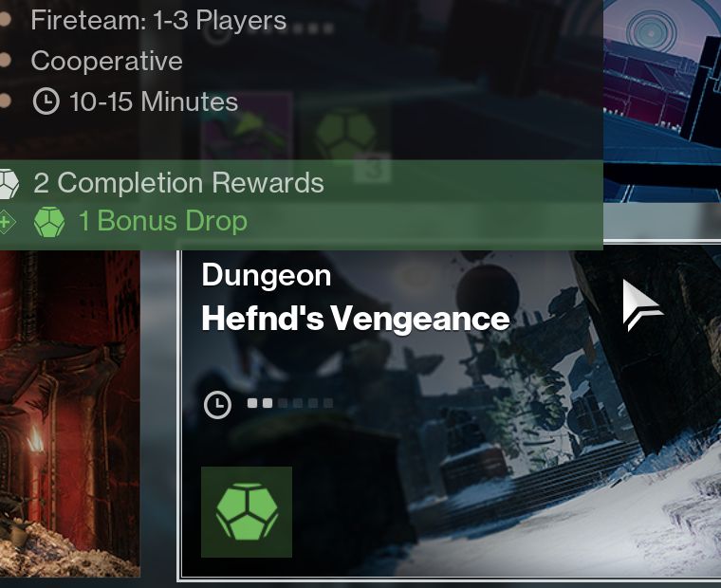
Task: Select the red candlelit activity thumbnail
Action: 70,413
